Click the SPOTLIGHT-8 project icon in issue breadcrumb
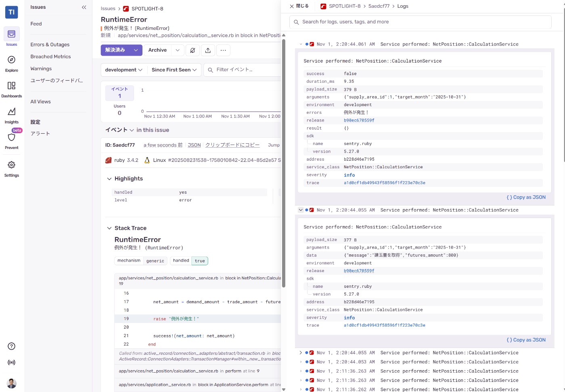Viewport: 565px width, 392px height. click(126, 8)
